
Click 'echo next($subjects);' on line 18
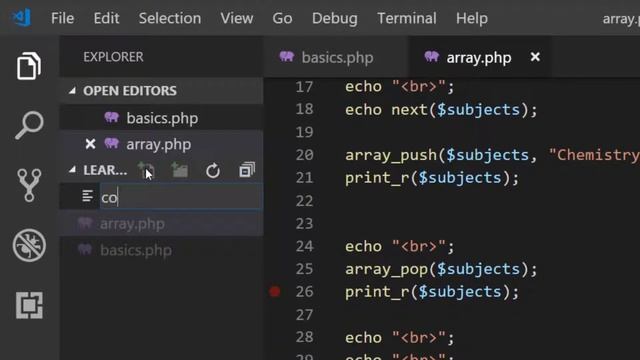coord(441,110)
